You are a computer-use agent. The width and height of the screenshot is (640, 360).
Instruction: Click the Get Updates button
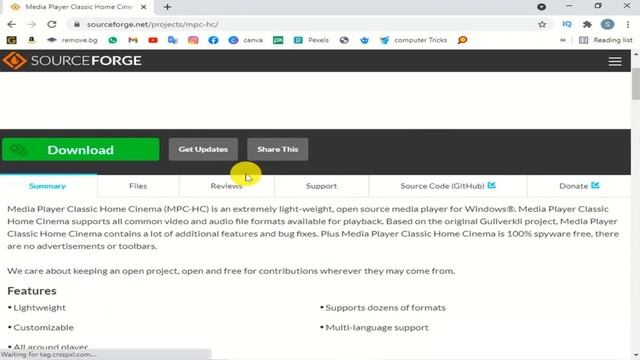203,149
